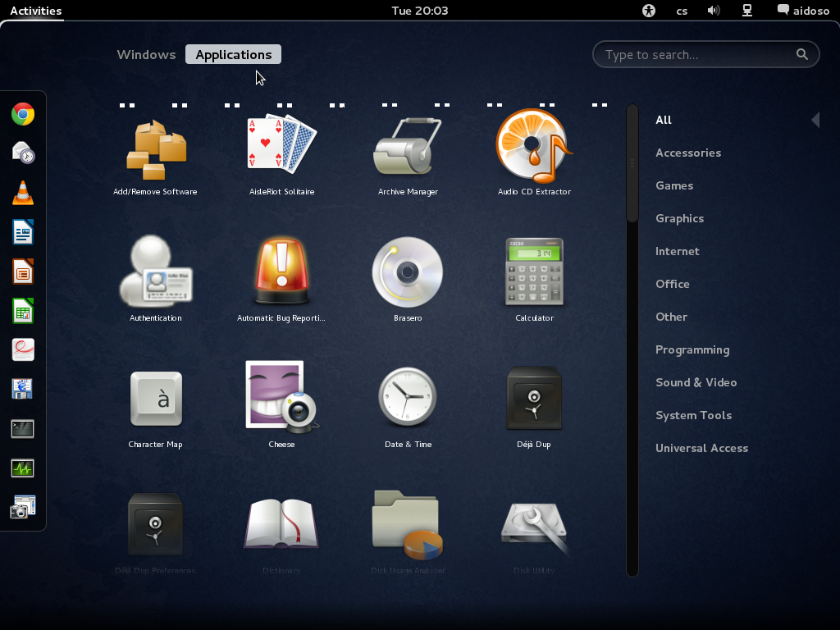Launch System Monitor from the dash
The width and height of the screenshot is (840, 630).
pos(23,468)
